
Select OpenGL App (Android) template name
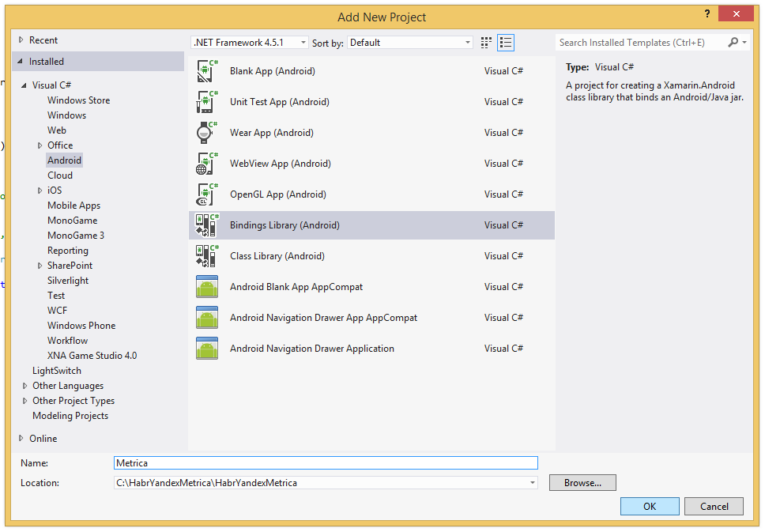(278, 194)
